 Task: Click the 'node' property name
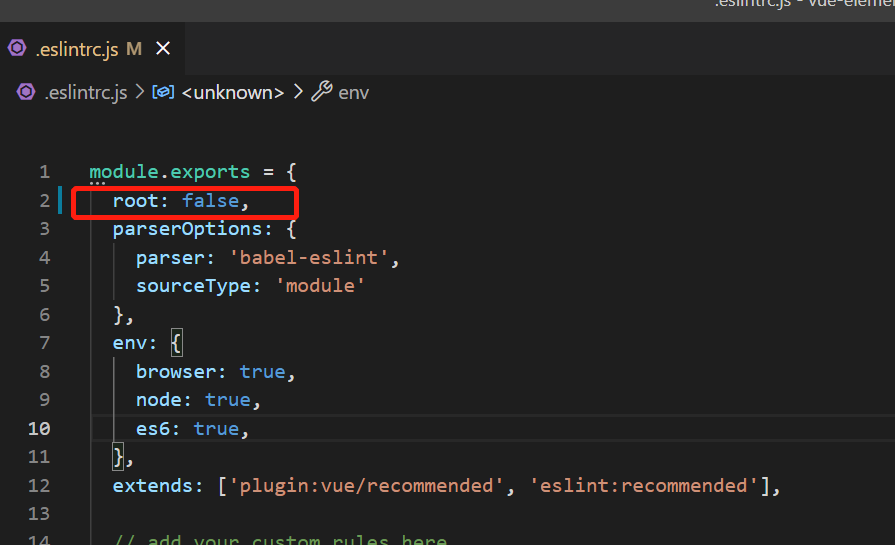click(159, 400)
